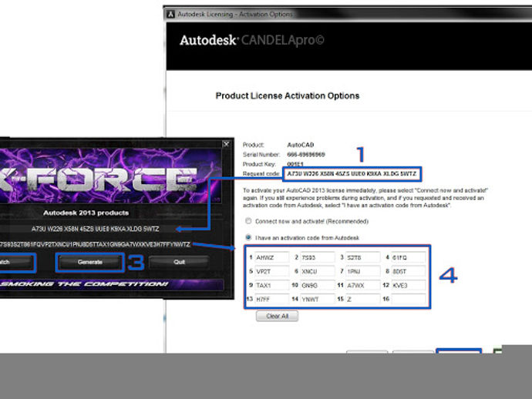Click the Product Key value
532x399 pixels.
(295, 164)
